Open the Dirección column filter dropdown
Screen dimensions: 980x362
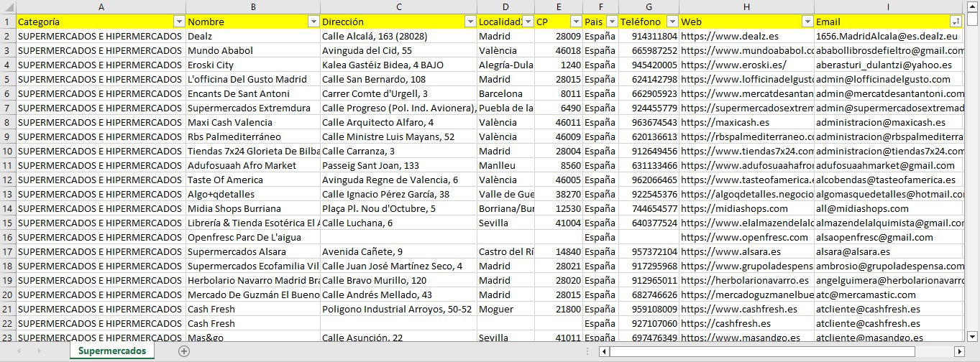click(x=470, y=22)
